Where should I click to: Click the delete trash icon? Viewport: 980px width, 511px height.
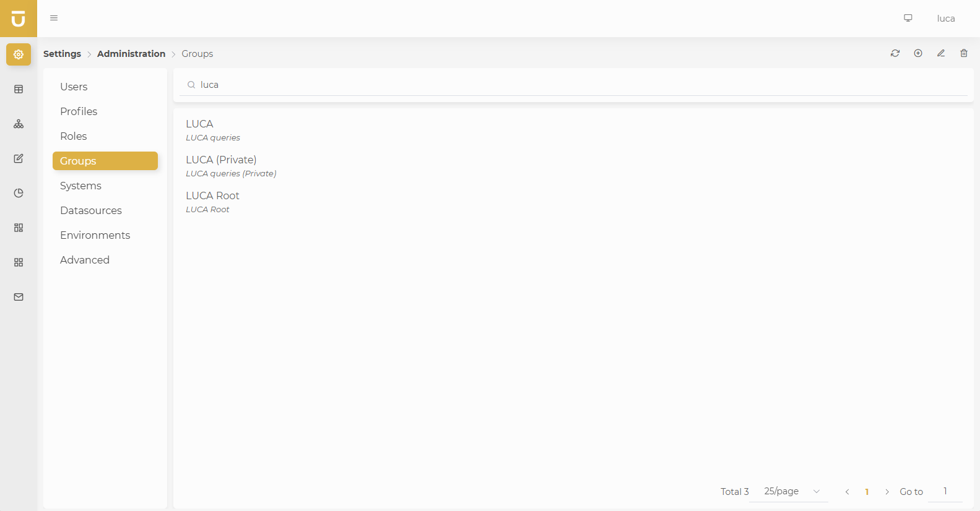tap(964, 53)
